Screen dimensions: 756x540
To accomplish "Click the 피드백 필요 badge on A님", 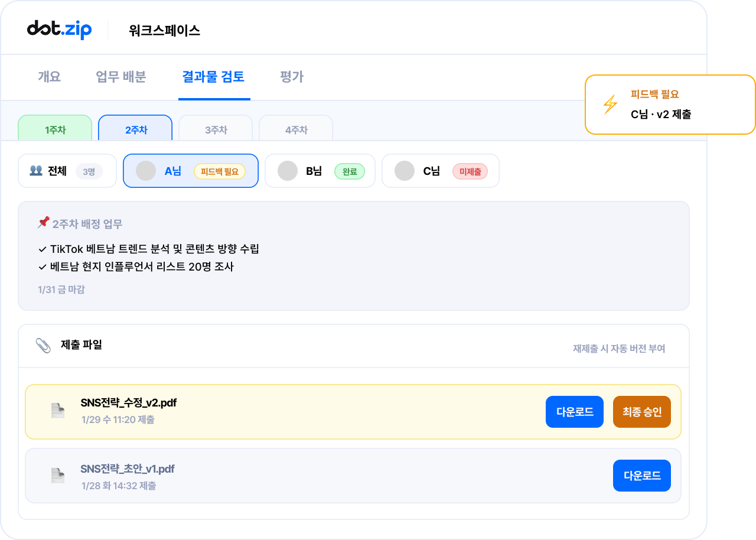I will (x=219, y=171).
